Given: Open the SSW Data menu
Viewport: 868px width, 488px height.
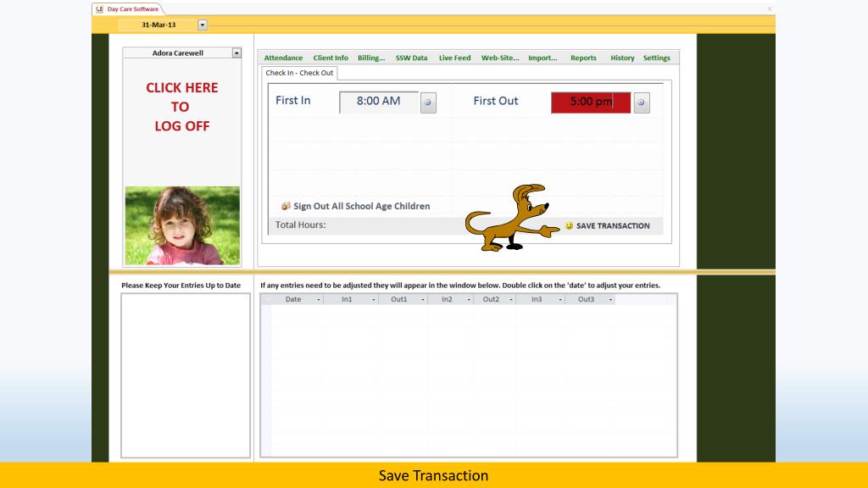Looking at the screenshot, I should (x=411, y=58).
